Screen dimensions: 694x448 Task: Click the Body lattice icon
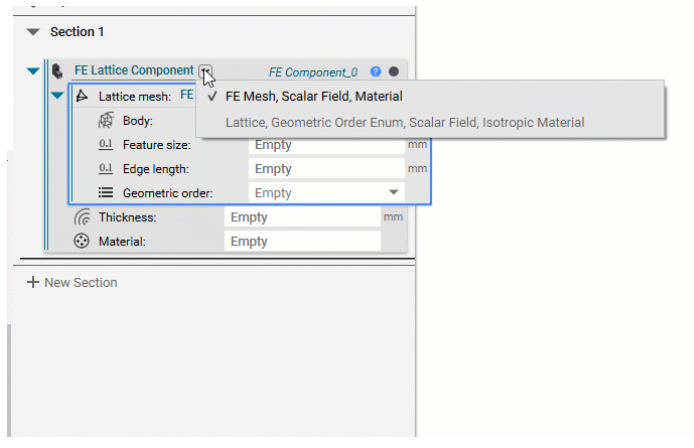[106, 120]
